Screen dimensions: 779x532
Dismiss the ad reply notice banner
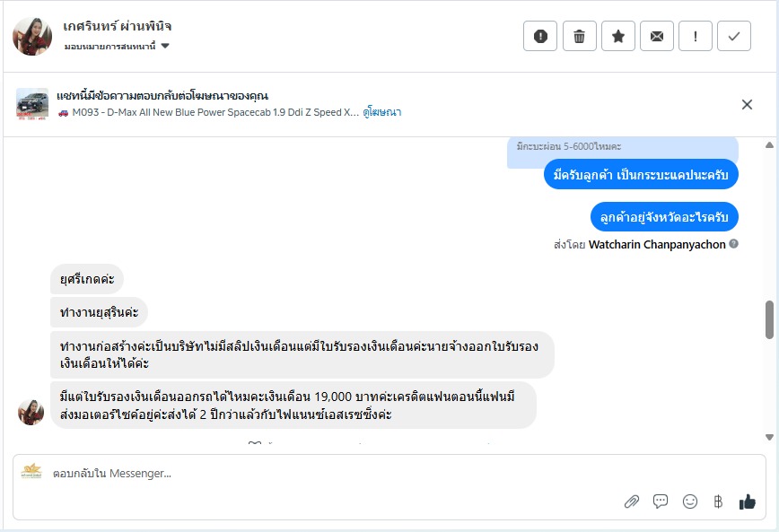[x=747, y=105]
